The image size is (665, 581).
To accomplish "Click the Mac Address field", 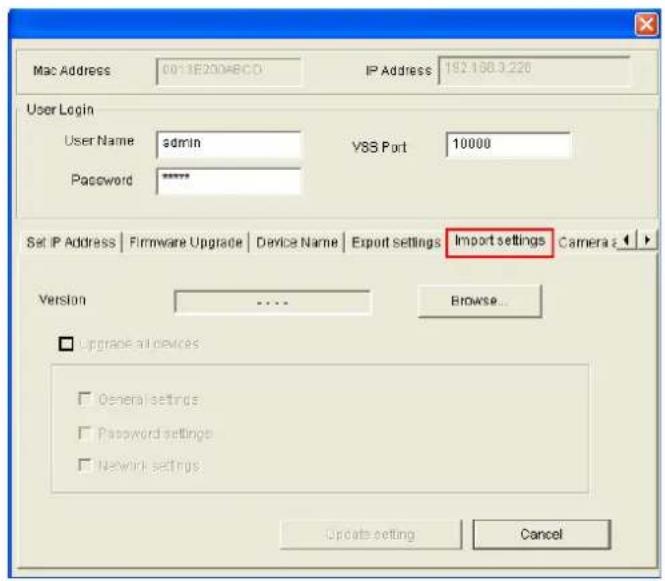I will tap(229, 71).
